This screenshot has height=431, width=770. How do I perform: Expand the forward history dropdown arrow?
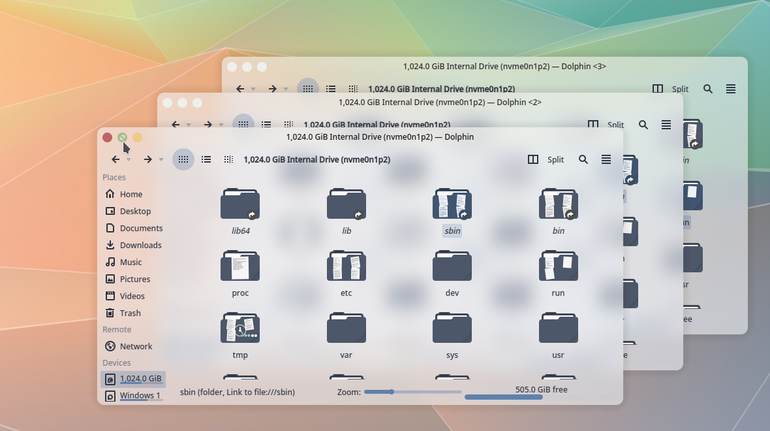(x=161, y=160)
